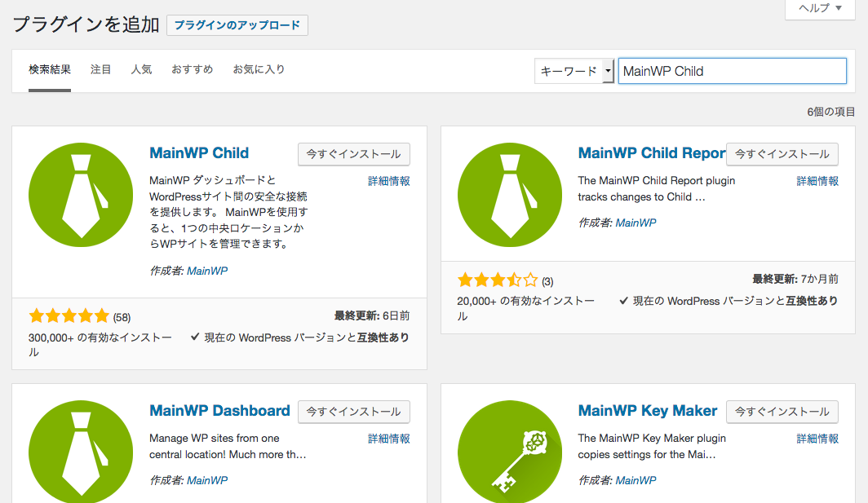Click the compatibility note under MainWP Child
This screenshot has width=868, height=503.
[299, 338]
